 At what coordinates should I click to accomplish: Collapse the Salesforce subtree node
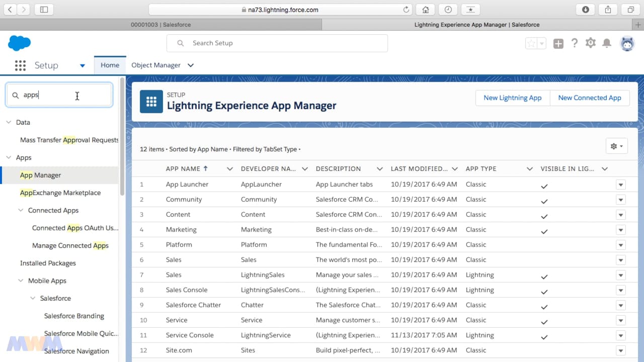(x=33, y=298)
